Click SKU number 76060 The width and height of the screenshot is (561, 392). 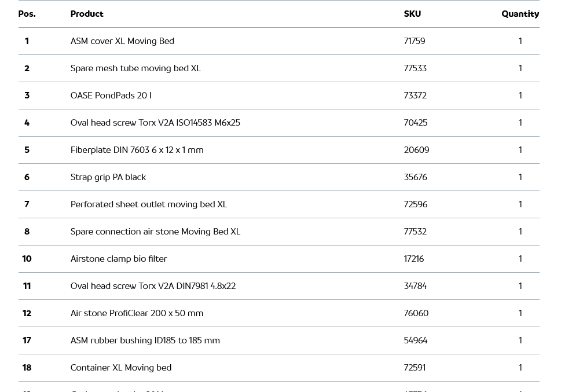click(x=416, y=313)
